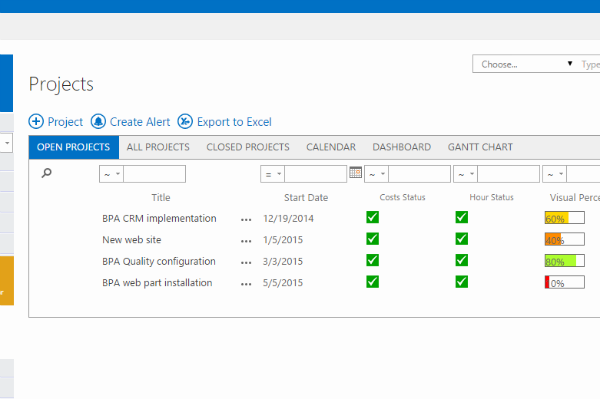Viewport: 600px width, 399px height.
Task: Click the 1/5/2015 start date cell
Action: click(283, 240)
